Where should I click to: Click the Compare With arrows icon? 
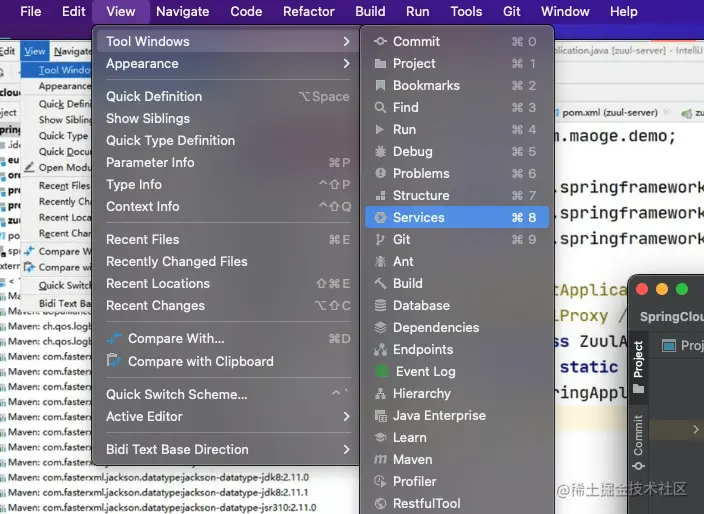point(114,338)
